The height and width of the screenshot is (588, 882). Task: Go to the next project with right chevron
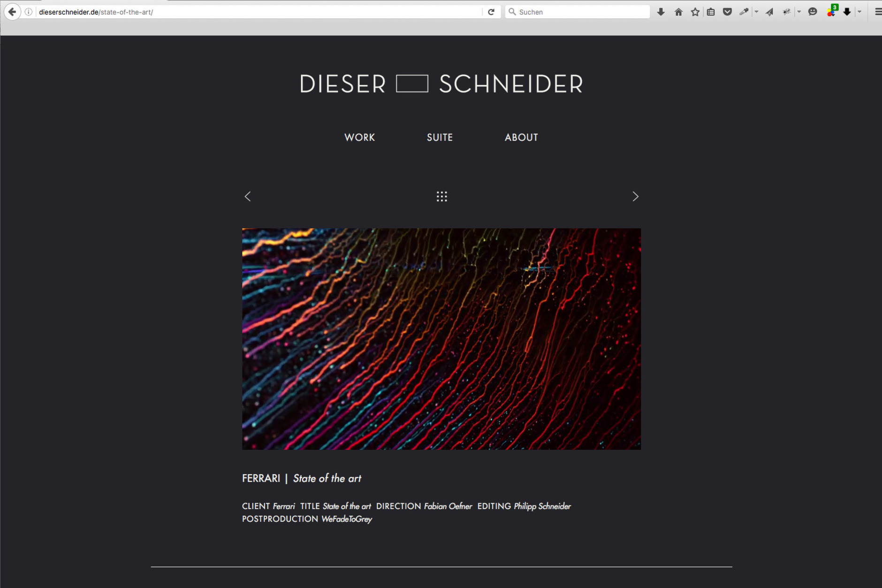tap(635, 197)
